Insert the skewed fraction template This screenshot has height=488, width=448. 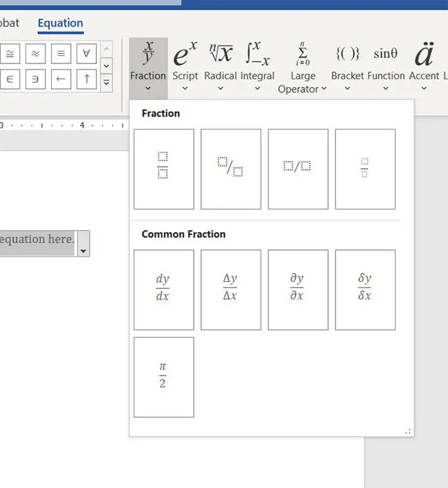coord(231,169)
